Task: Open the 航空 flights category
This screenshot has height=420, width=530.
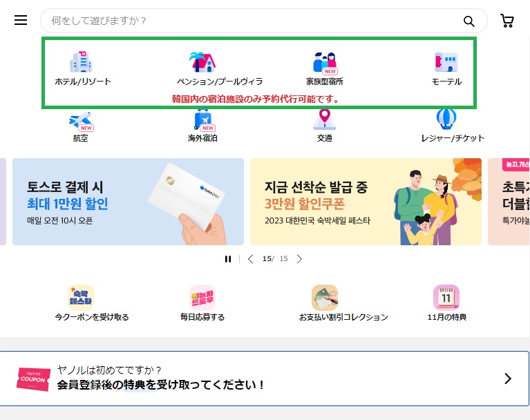Action: pyautogui.click(x=81, y=120)
